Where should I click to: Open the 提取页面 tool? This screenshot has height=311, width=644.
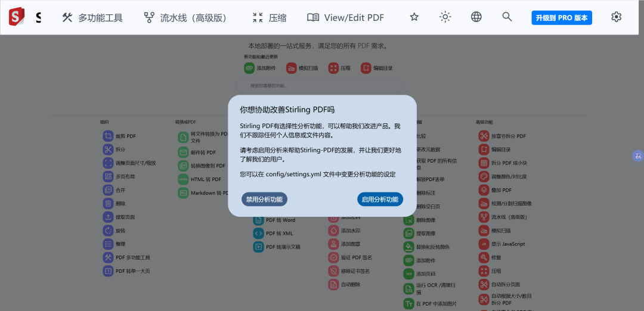click(x=119, y=217)
